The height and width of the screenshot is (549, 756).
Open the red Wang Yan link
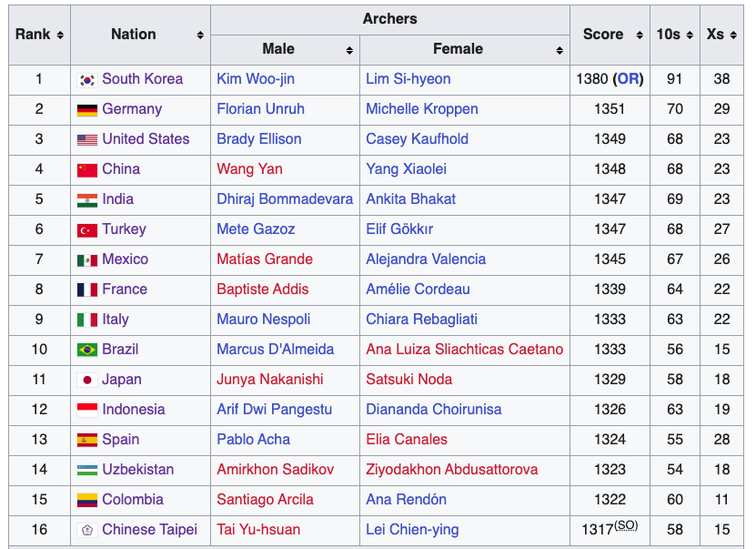click(249, 169)
